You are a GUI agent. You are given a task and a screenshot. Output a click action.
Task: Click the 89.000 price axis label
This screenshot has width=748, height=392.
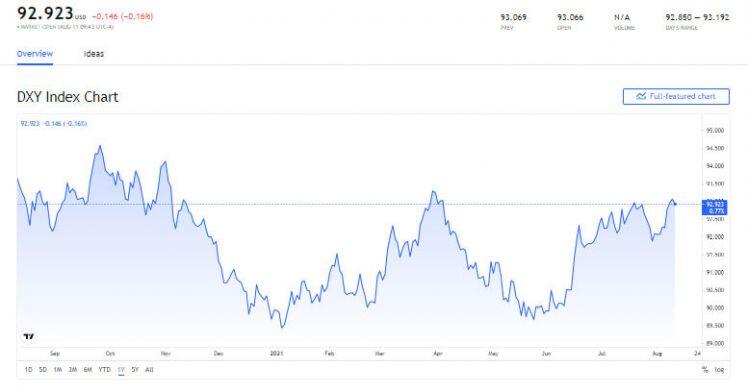click(715, 343)
